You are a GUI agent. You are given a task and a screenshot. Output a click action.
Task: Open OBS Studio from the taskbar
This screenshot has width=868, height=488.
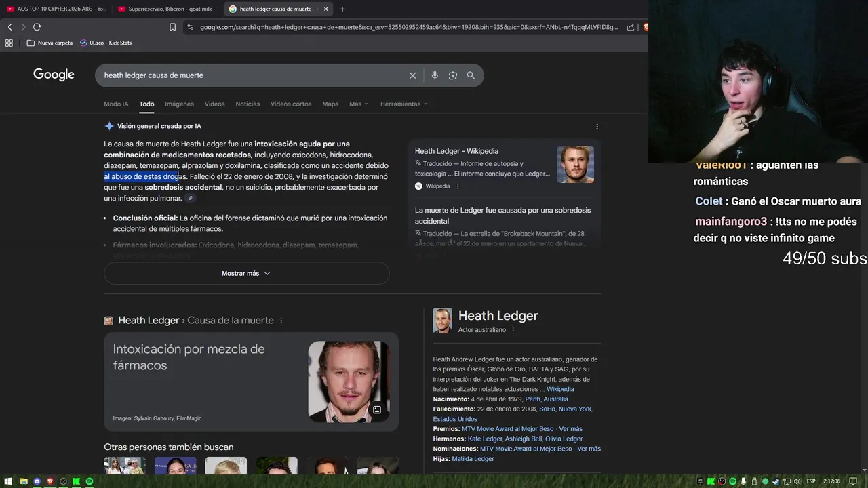(63, 481)
